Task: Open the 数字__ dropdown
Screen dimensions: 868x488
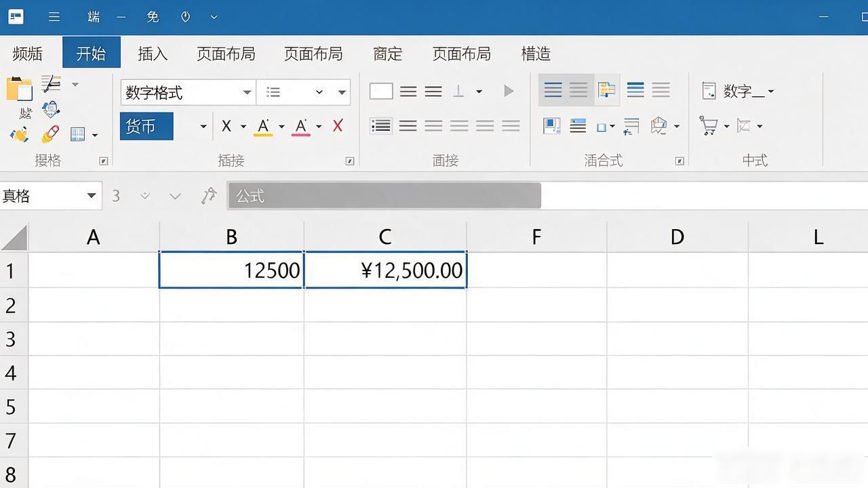Action: click(771, 91)
